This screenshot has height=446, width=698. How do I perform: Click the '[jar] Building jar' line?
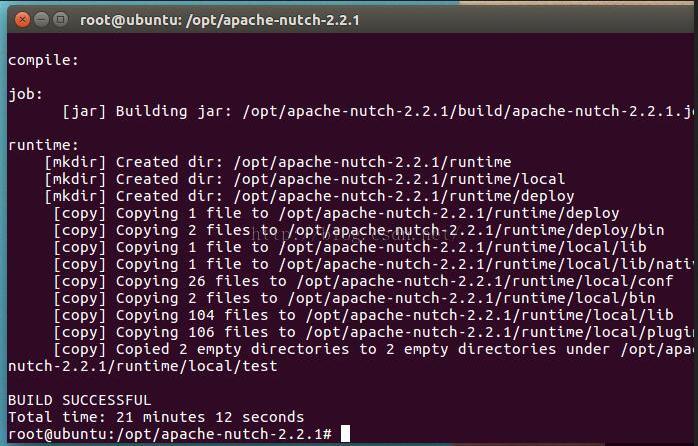(x=378, y=111)
